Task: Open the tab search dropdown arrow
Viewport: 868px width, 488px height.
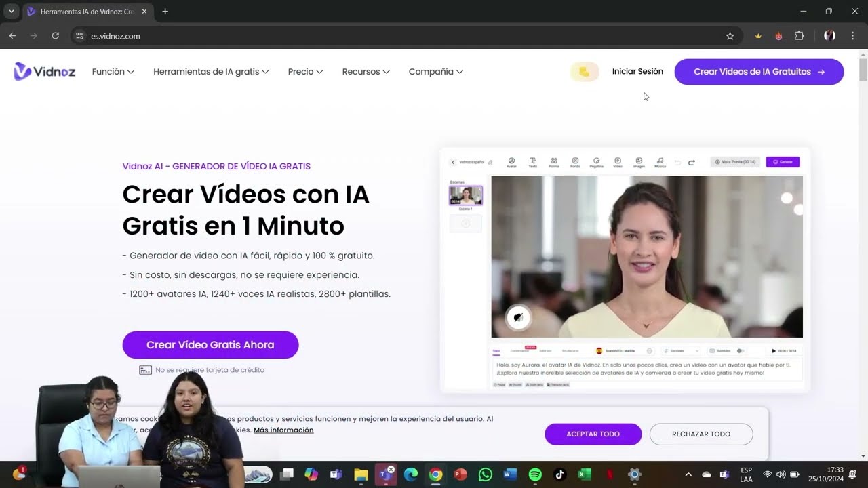Action: pos(12,12)
